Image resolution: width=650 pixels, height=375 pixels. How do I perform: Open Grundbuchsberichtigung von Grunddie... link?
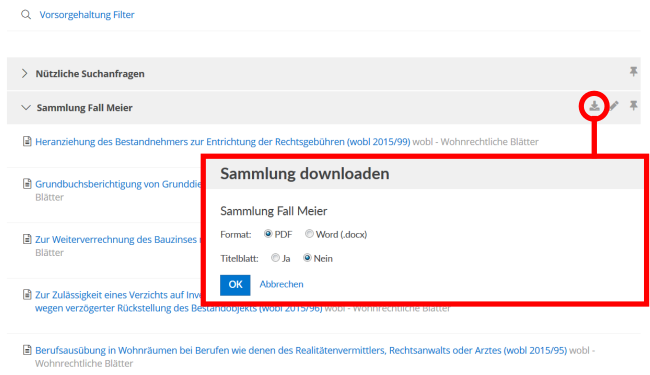pos(118,184)
